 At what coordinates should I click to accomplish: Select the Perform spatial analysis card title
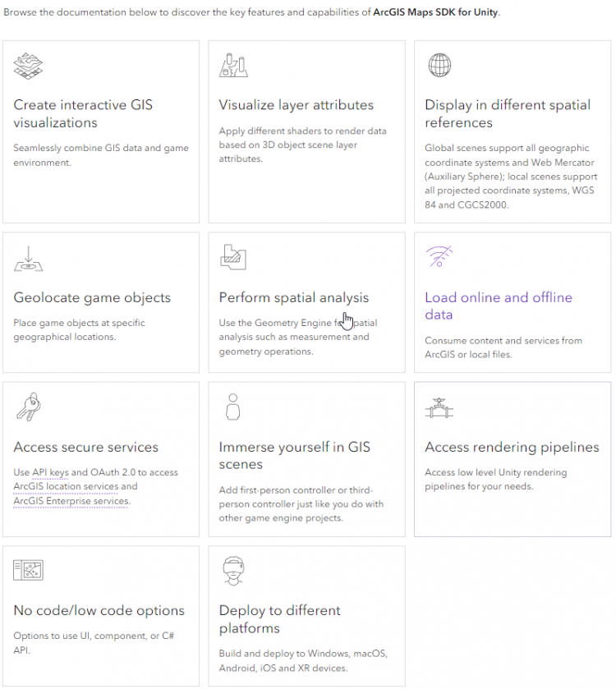coord(293,297)
